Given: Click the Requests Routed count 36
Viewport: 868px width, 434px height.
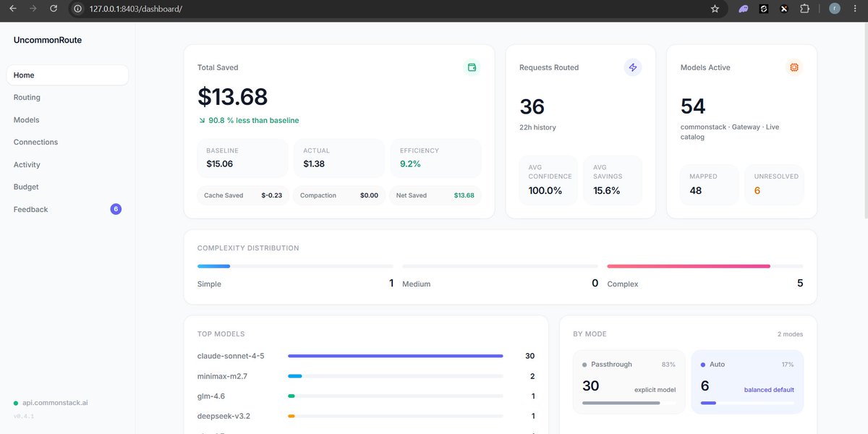Looking at the screenshot, I should point(532,106).
